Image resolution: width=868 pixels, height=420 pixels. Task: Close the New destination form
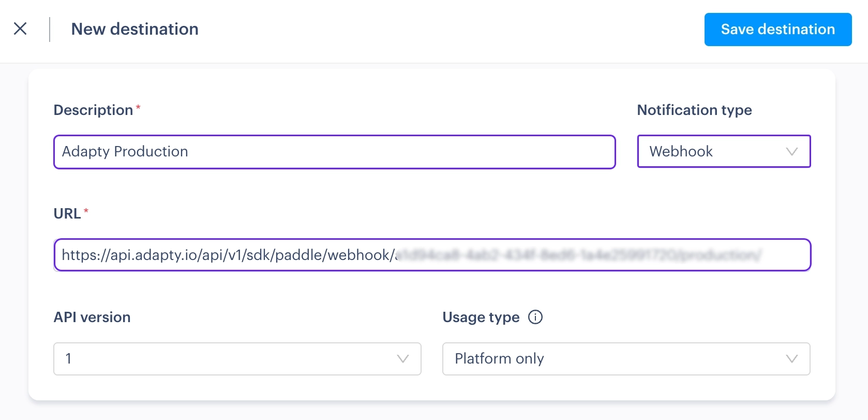[x=20, y=28]
